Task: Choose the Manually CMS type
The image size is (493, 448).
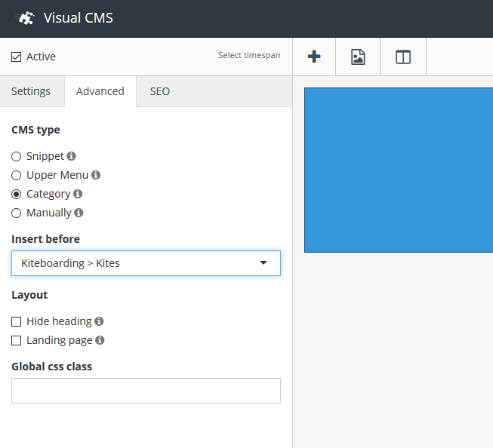Action: click(17, 213)
